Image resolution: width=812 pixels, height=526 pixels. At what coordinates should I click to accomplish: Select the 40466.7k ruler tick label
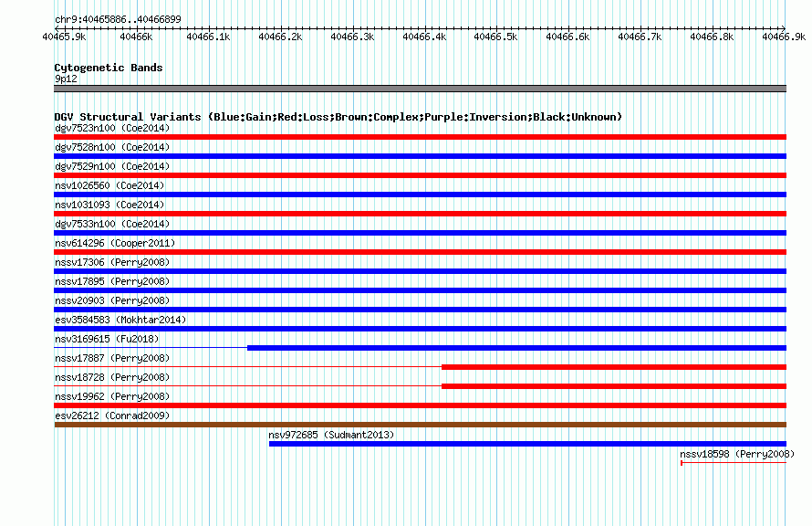click(640, 37)
